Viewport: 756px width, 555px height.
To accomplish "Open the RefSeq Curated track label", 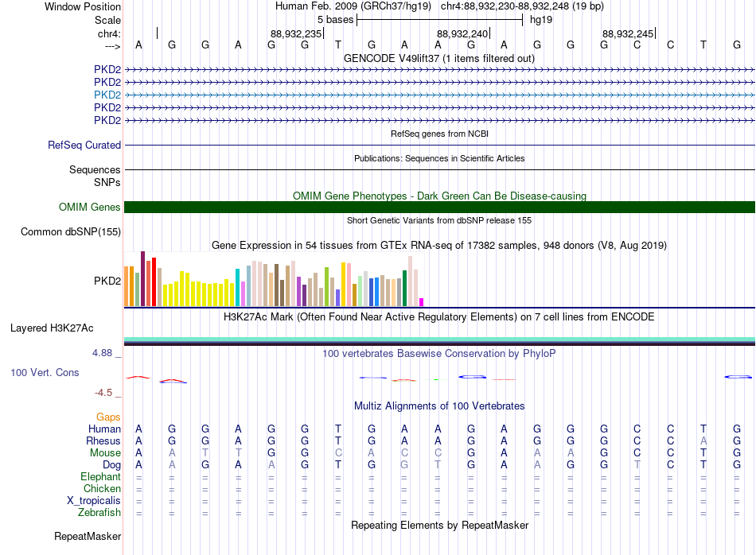I will 84,145.
